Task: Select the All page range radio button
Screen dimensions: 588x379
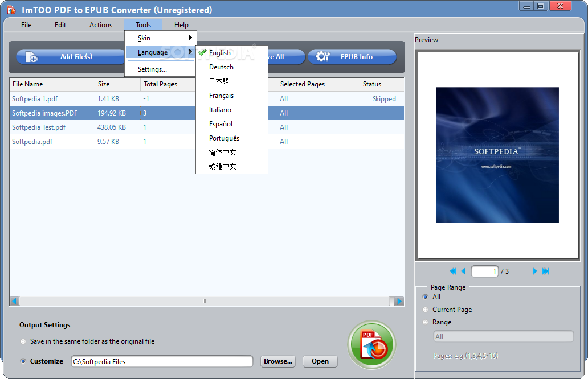Action: point(425,297)
